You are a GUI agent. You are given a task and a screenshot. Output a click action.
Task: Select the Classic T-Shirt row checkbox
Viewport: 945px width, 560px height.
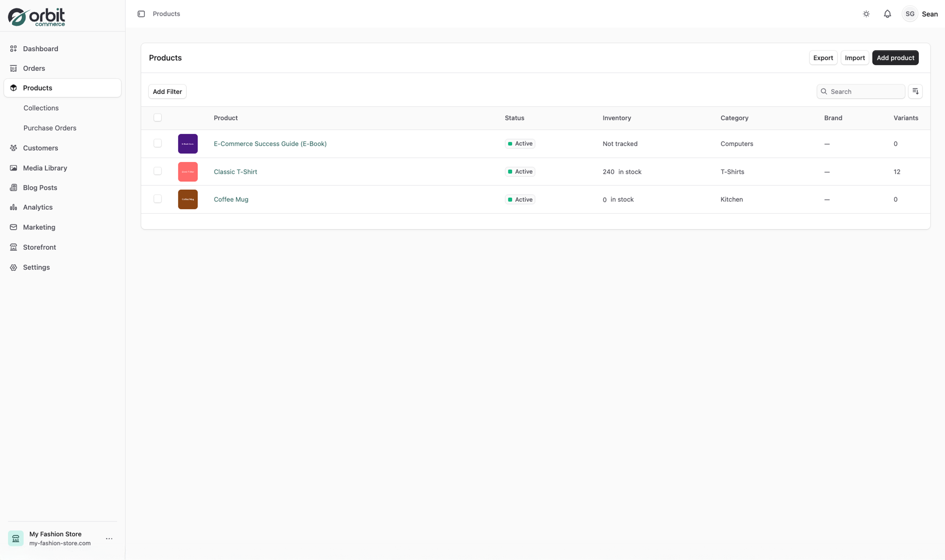pos(157,171)
